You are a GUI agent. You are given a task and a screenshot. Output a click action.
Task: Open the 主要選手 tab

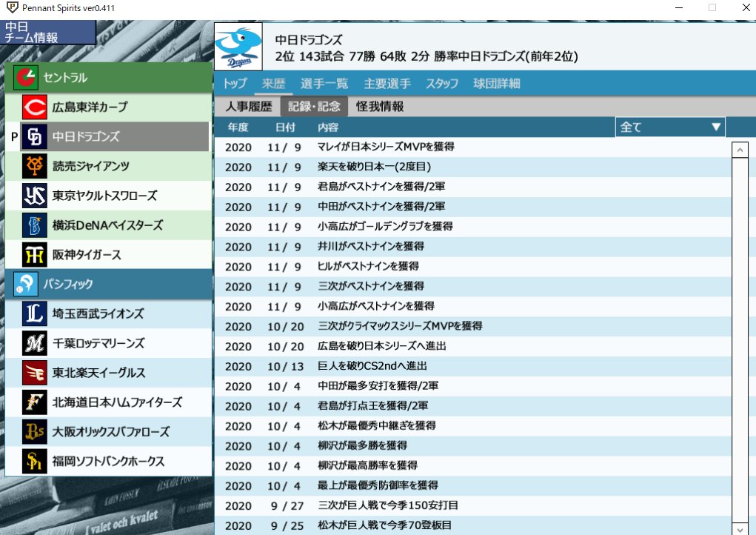388,84
